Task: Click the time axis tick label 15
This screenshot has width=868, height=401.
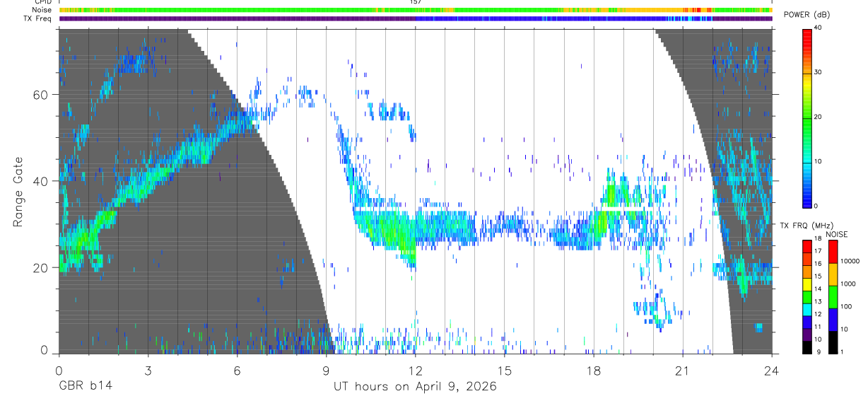Action: coord(504,370)
